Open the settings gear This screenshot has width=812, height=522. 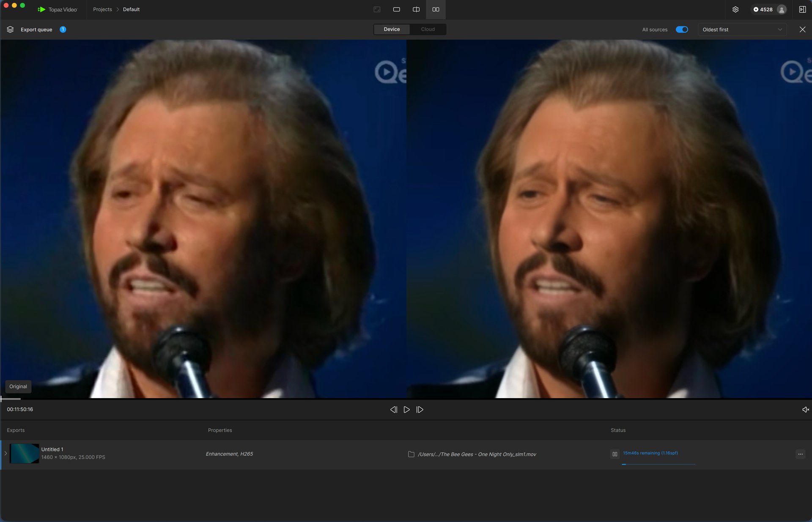[x=735, y=9]
